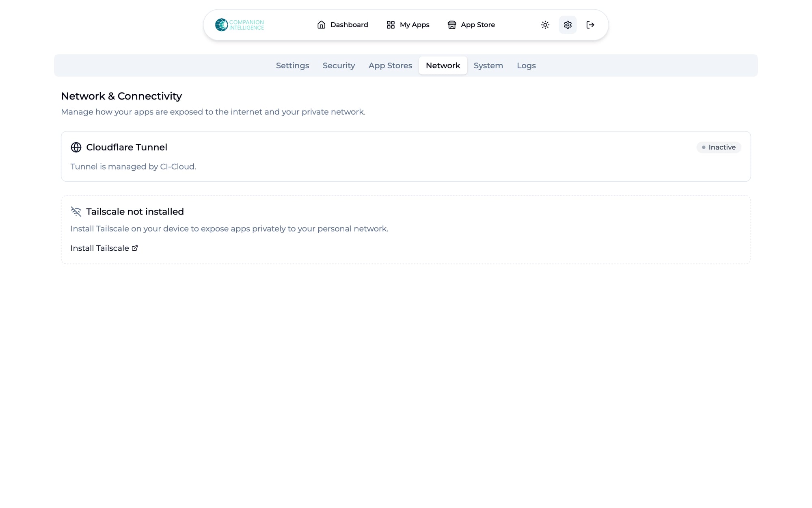
Task: Click the My Apps grid icon
Action: click(391, 25)
